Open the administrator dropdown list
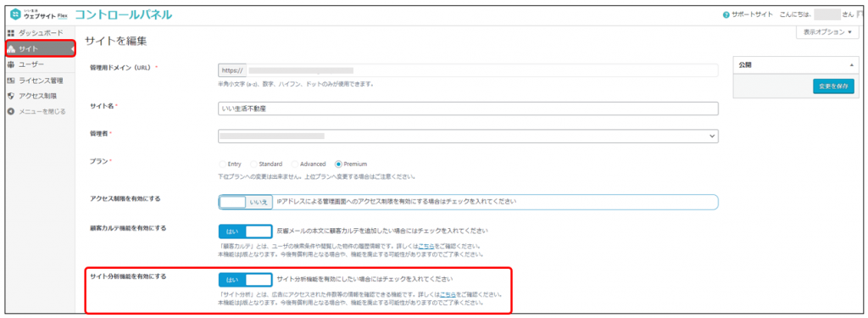Image resolution: width=868 pixels, height=318 pixels. tap(468, 136)
